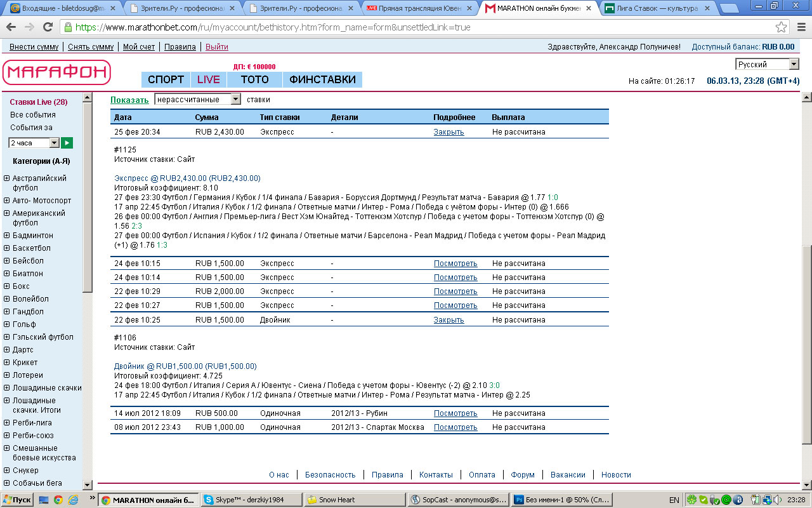Click the 'Сумма' column header
This screenshot has width=812, height=508.
click(x=207, y=117)
